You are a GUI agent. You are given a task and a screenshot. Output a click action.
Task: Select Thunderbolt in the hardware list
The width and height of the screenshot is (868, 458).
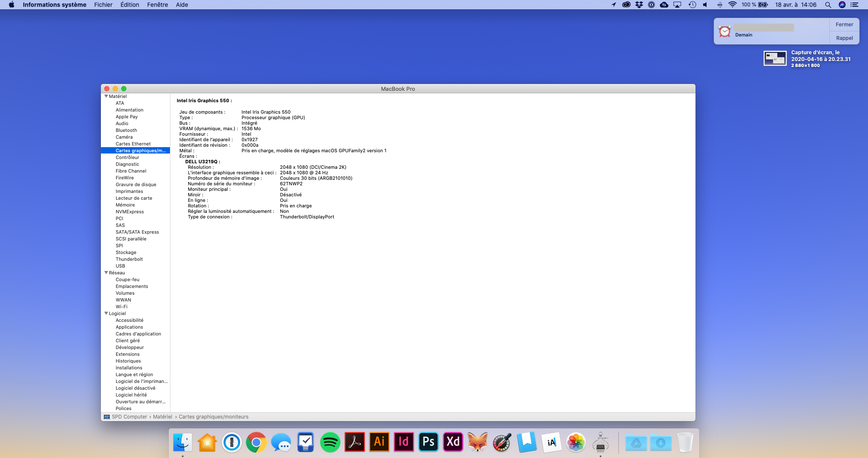(129, 259)
